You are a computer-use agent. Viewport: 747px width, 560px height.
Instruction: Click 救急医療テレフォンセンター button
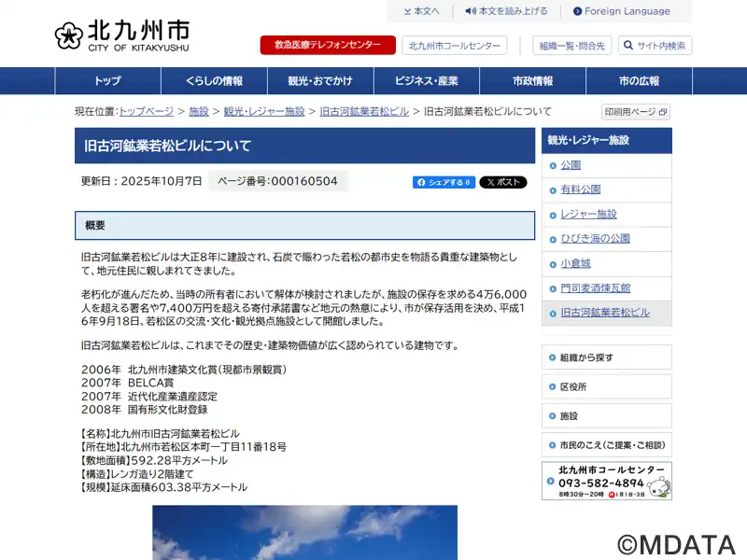coord(328,46)
